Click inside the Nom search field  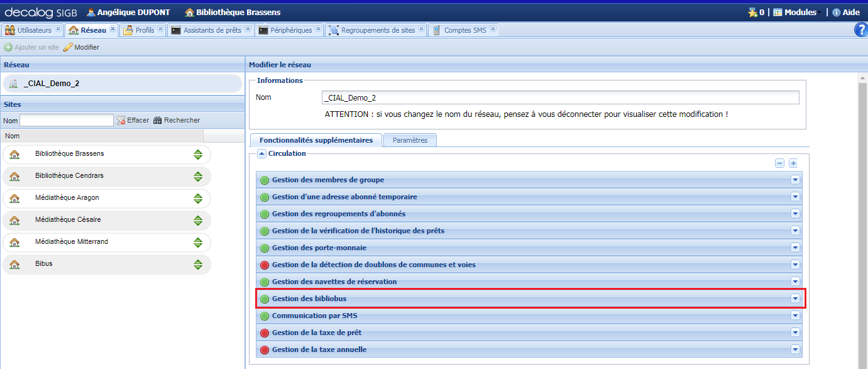(x=66, y=120)
